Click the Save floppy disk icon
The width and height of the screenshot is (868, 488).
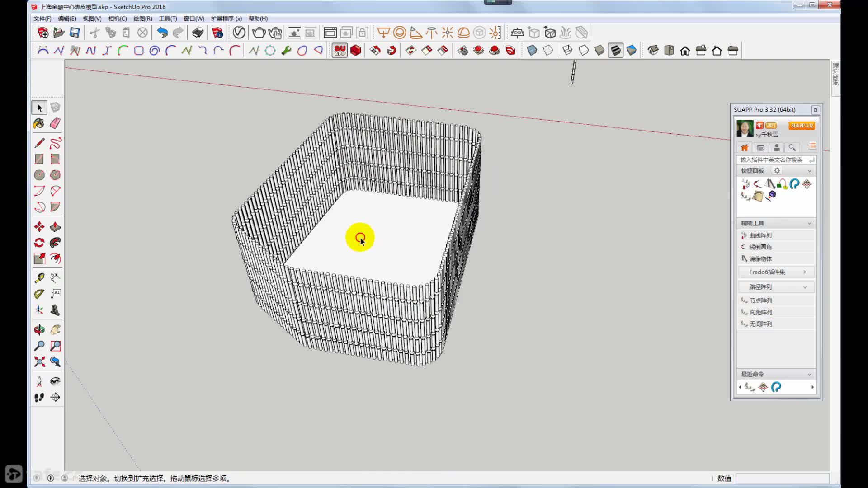[x=75, y=33]
